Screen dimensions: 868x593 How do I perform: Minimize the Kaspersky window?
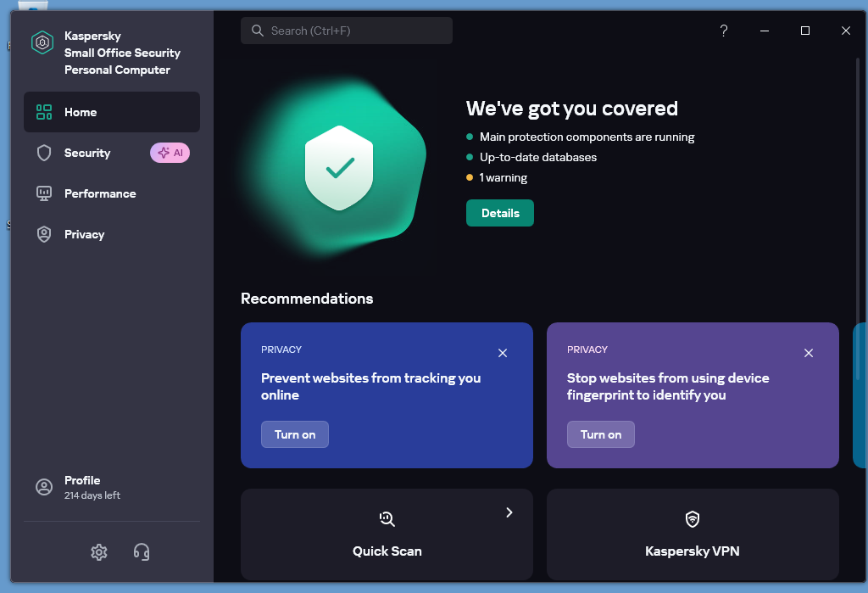point(765,31)
